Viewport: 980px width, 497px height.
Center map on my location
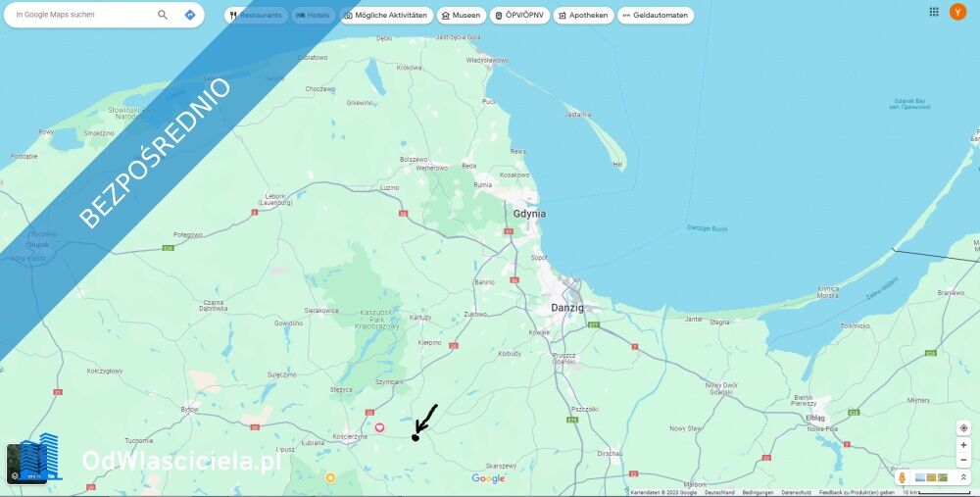pos(963,428)
